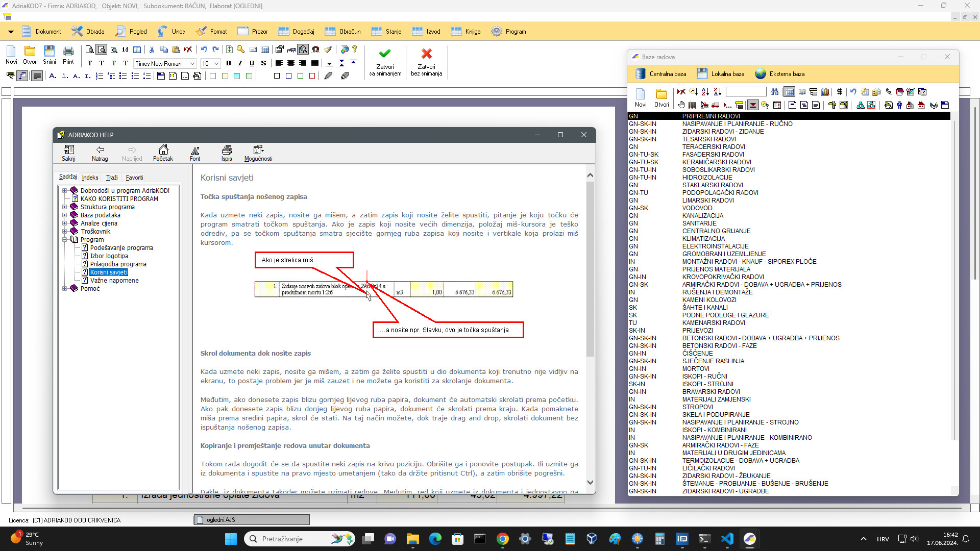Open the Dokument menu
This screenshot has height=551, width=980.
coord(41,32)
